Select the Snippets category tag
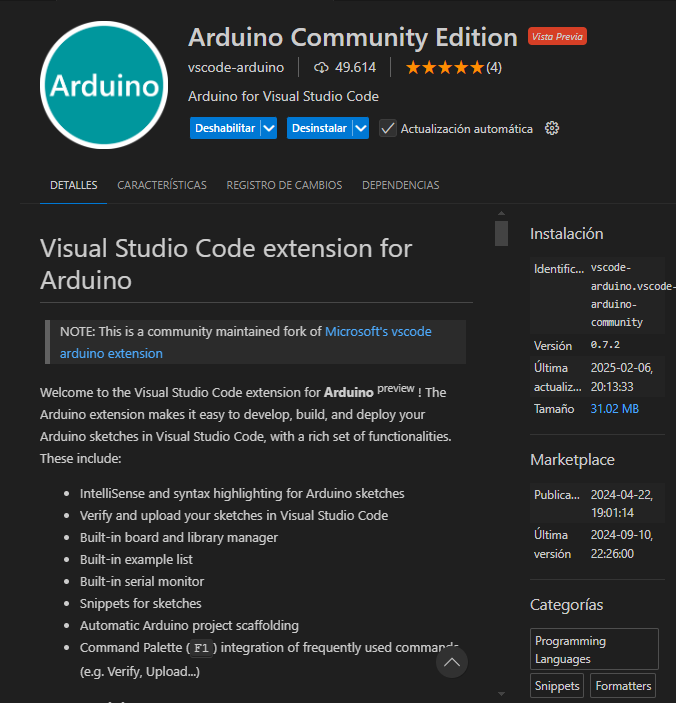Viewport: 676px width, 703px height. pyautogui.click(x=557, y=686)
